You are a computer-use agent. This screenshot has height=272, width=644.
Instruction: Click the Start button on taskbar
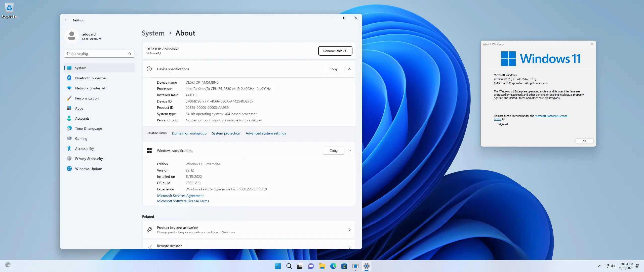278,266
